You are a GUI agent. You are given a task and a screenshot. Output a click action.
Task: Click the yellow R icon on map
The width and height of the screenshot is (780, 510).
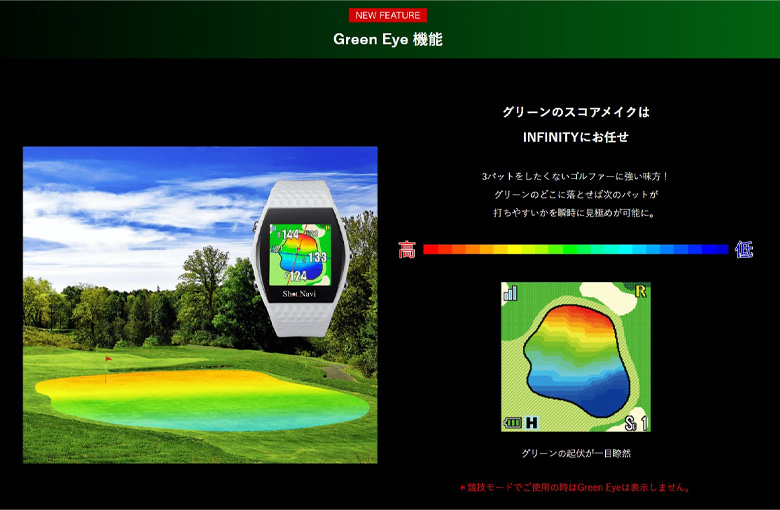point(641,291)
